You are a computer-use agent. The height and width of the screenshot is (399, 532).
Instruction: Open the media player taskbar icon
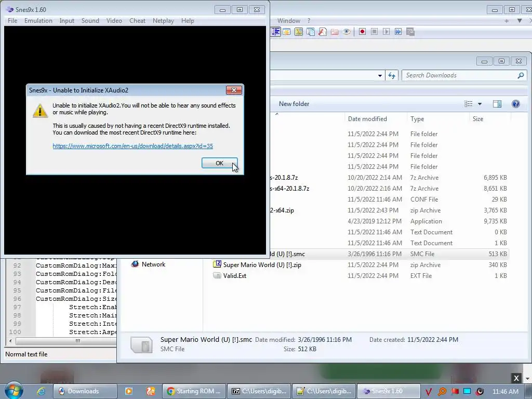[x=129, y=391]
